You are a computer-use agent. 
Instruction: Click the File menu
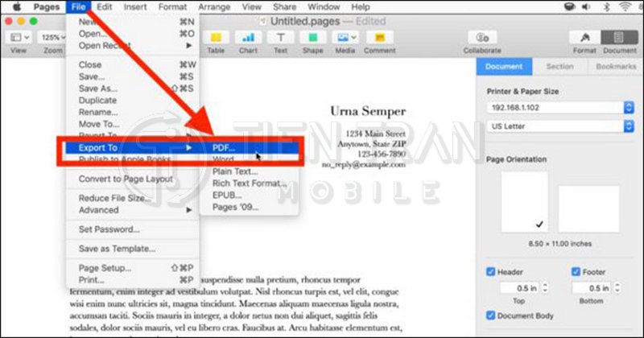78,6
